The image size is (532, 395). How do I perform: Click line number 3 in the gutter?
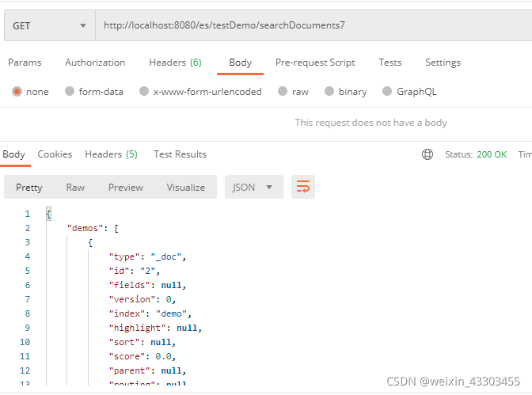[28, 242]
